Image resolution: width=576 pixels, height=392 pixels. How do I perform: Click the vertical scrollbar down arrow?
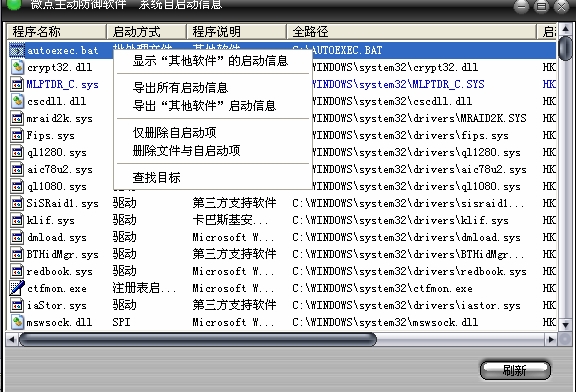[x=565, y=324]
